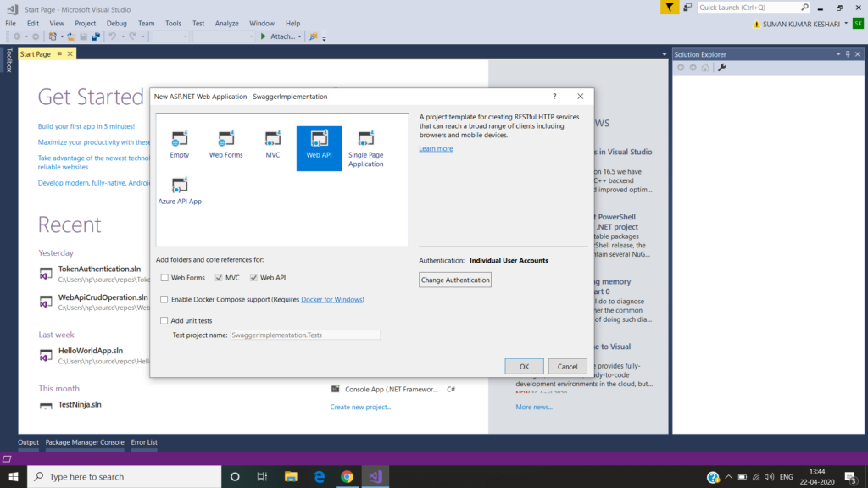Close the New ASP.NET Web Application dialog
Screen dimensions: 868x488
tap(580, 97)
